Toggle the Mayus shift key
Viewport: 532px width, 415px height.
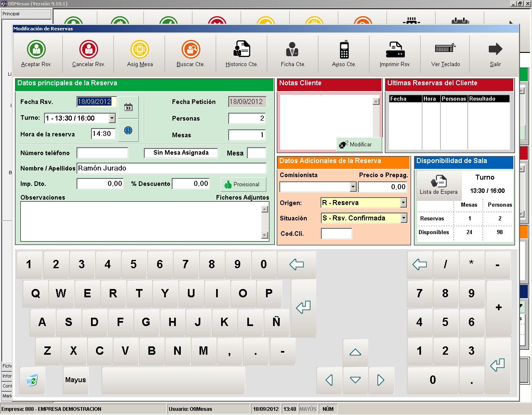76,380
